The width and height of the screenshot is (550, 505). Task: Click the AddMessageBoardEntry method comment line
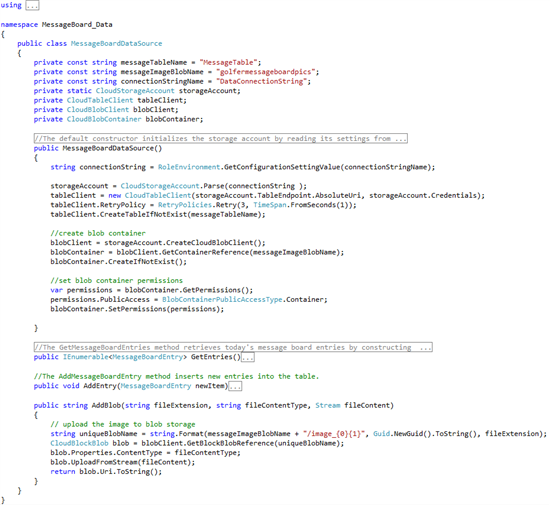176,376
